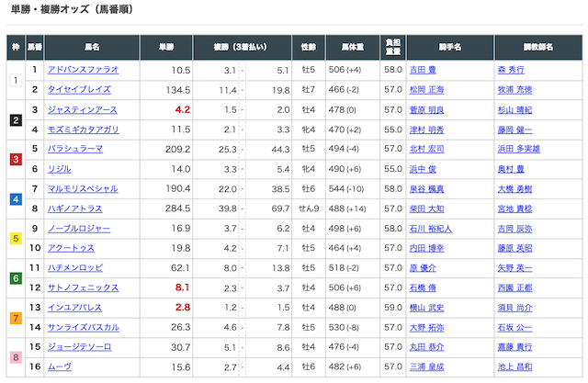The image size is (588, 383).
Task: Open trainer 須貝 尚介 link
Action: [x=514, y=308]
